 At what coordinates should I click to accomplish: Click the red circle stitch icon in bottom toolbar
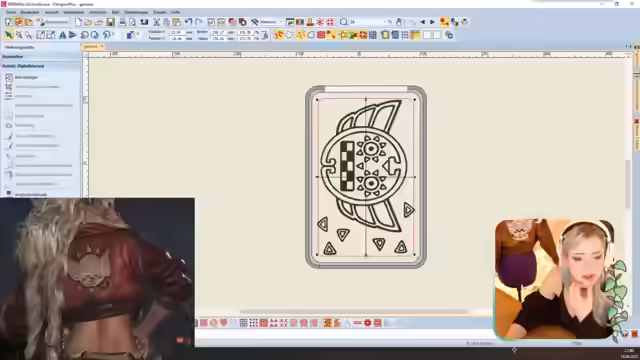pyautogui.click(x=213, y=323)
